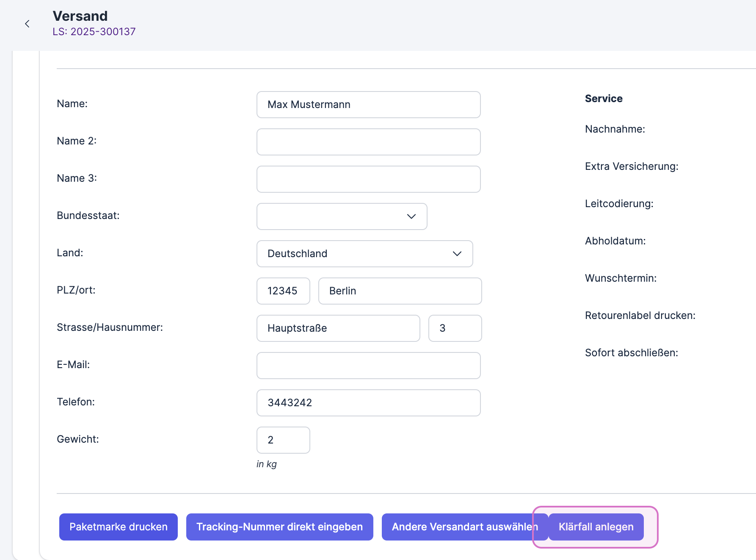This screenshot has height=560, width=756.
Task: Select the Gewicht weight input
Action: click(x=283, y=440)
